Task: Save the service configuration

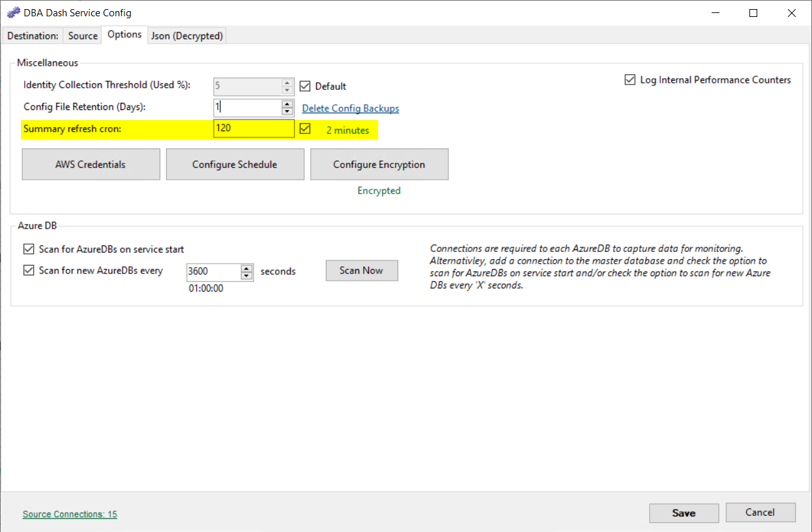Action: pyautogui.click(x=684, y=512)
